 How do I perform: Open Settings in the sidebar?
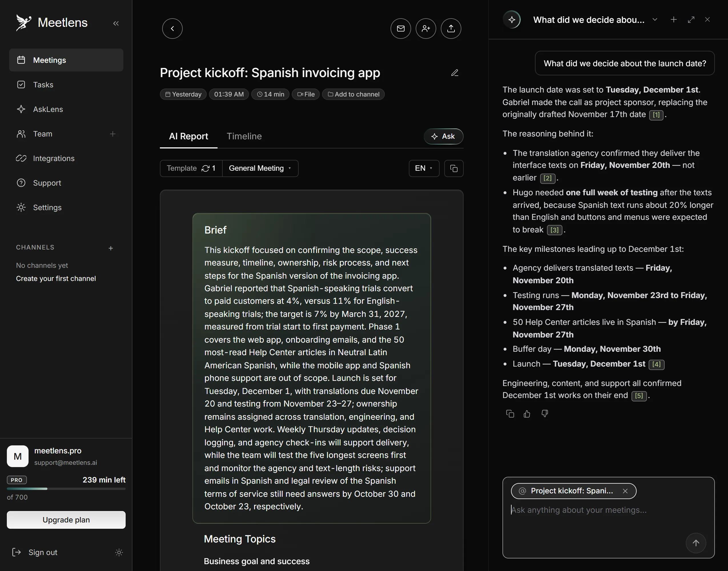66,208
